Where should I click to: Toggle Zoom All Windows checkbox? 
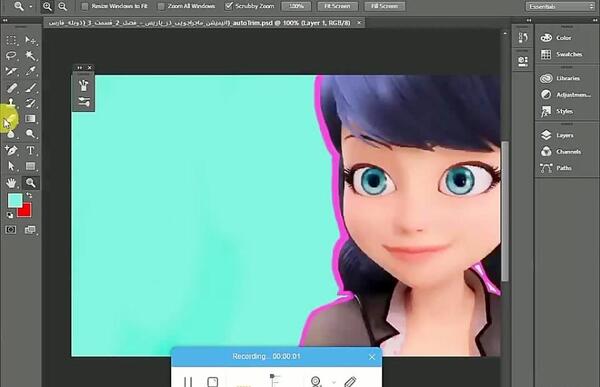click(x=161, y=6)
